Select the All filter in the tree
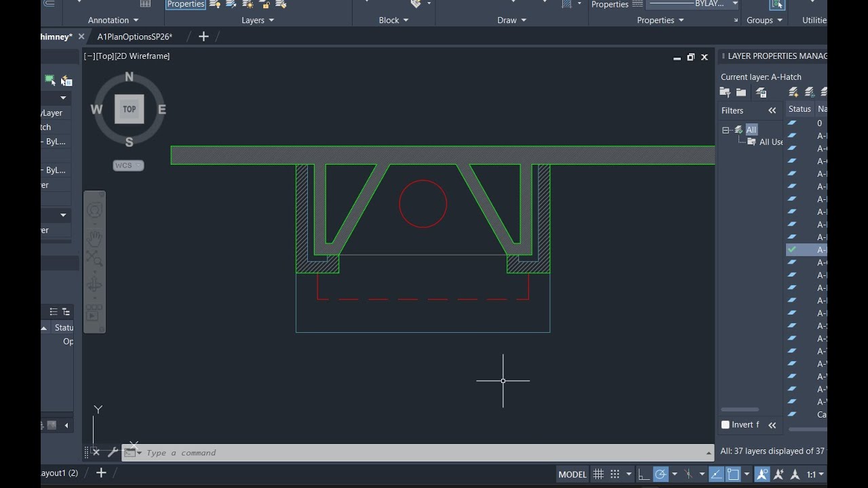868x488 pixels. 751,130
